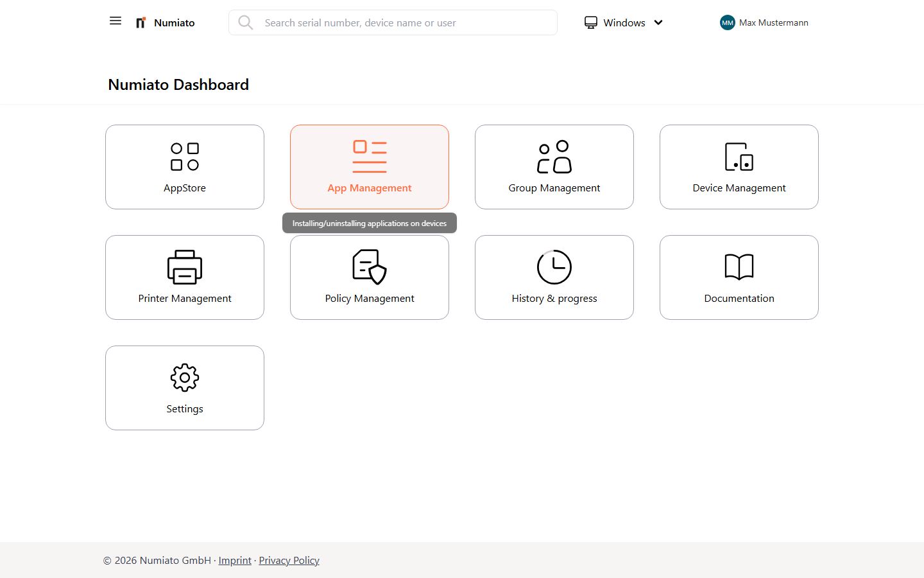
Task: Click the Windows monitor icon in header
Action: pos(590,22)
